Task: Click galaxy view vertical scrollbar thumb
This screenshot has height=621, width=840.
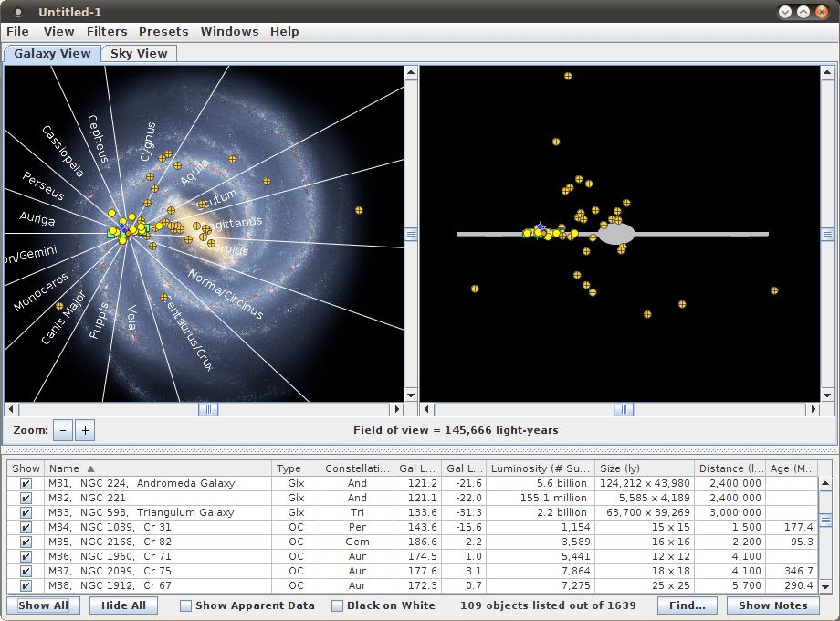Action: click(411, 234)
